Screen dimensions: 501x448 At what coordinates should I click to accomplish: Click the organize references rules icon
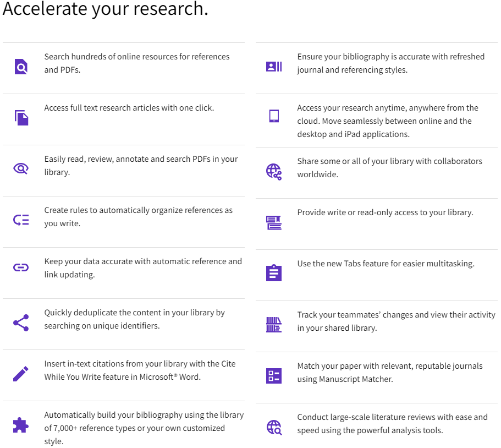click(21, 220)
